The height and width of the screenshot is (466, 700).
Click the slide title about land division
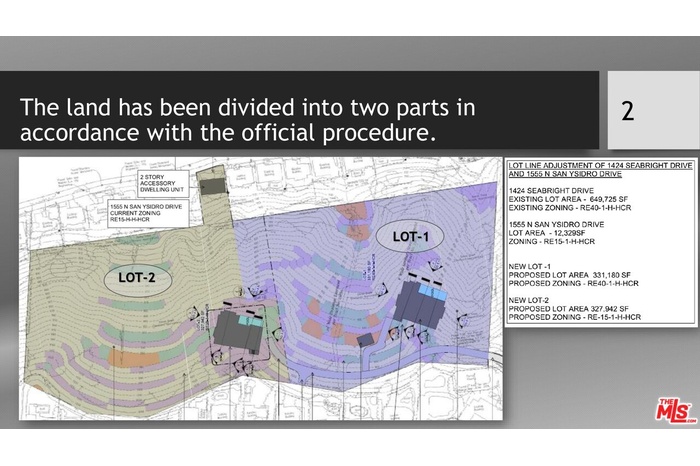(248, 120)
